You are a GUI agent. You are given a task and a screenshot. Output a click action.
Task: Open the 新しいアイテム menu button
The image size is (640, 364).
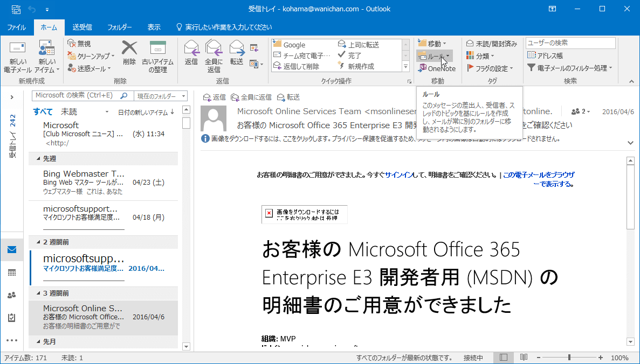click(48, 56)
